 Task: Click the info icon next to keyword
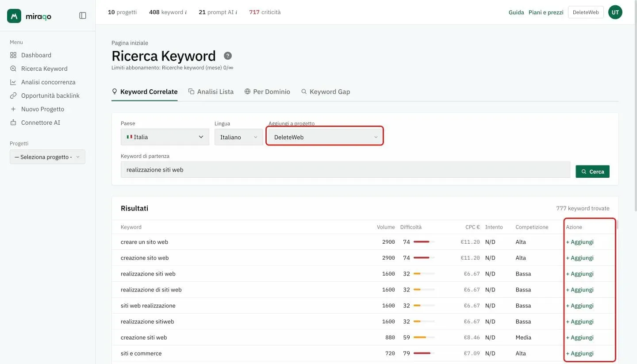(x=186, y=12)
